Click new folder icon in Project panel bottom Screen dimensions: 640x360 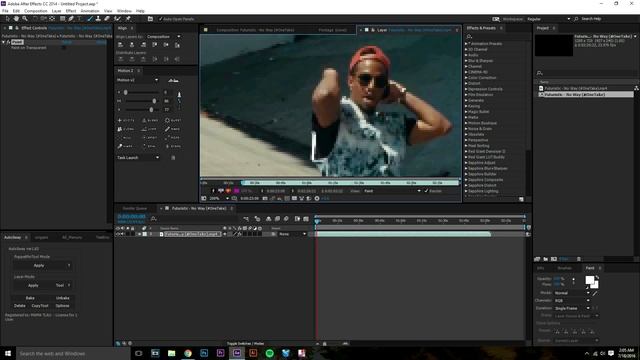[546, 259]
